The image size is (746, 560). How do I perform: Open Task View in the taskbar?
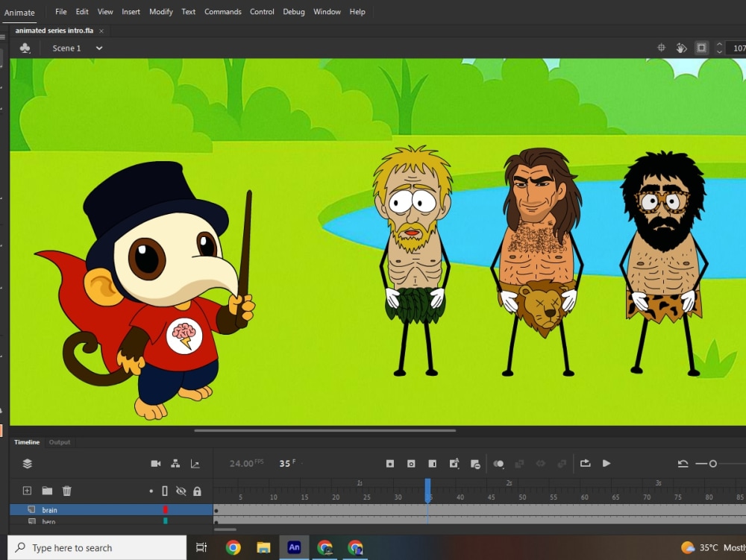[x=201, y=547]
